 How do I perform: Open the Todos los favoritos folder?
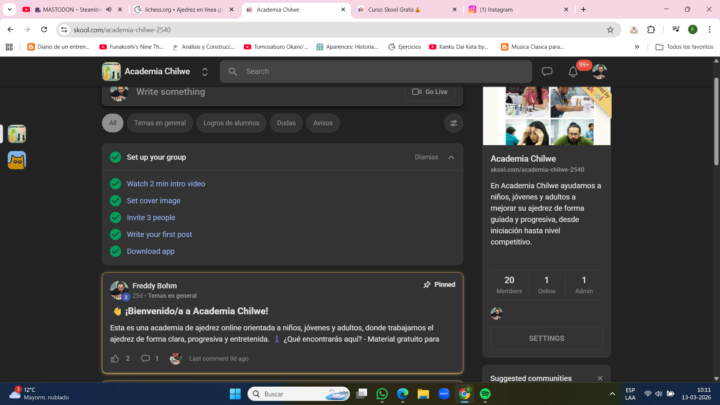[x=684, y=47]
